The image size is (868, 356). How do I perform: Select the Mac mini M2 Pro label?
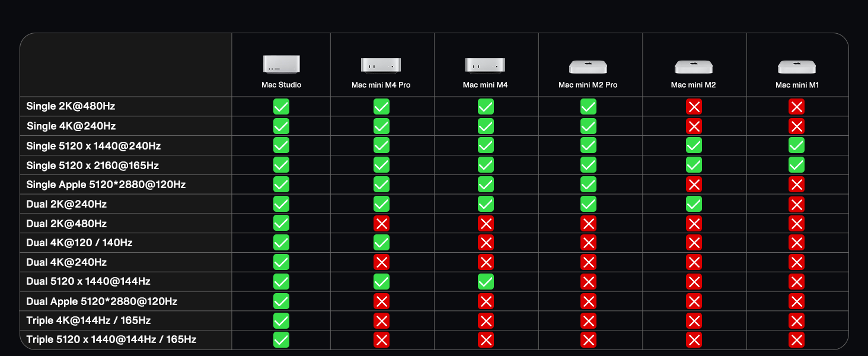click(588, 85)
